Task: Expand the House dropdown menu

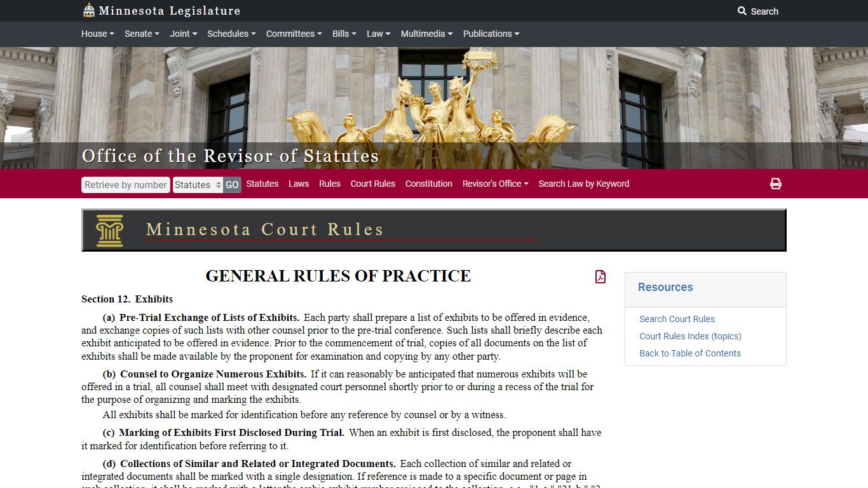Action: [98, 34]
